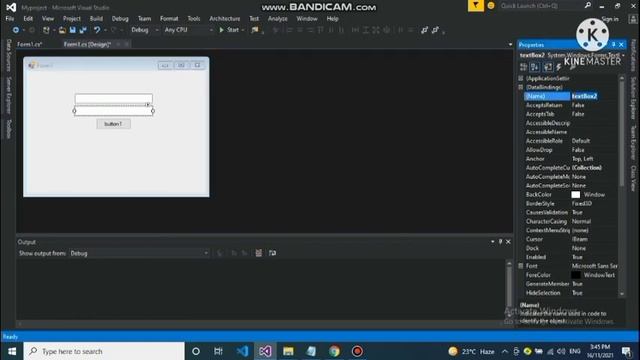640x360 pixels.
Task: Select the first textbox on the form
Action: [x=113, y=98]
